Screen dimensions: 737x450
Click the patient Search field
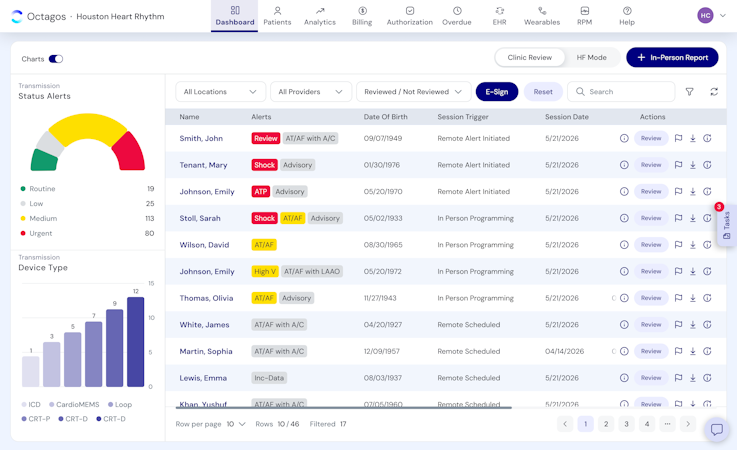pyautogui.click(x=621, y=92)
